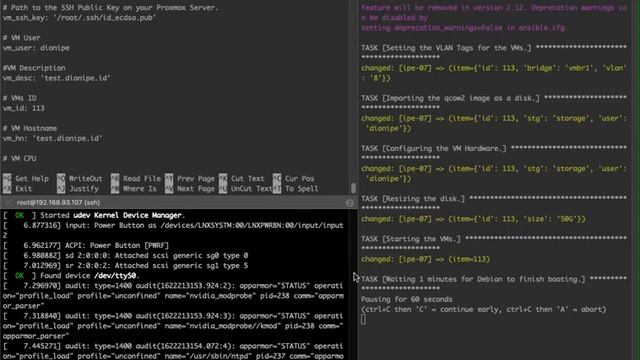Click the Exit nano shortcut
This screenshot has width=640, height=360.
18,189
